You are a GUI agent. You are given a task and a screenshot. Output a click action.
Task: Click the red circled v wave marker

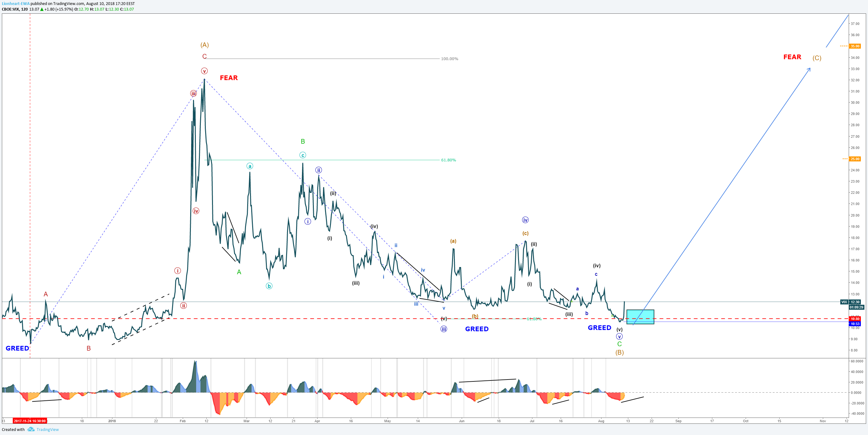[x=204, y=71]
